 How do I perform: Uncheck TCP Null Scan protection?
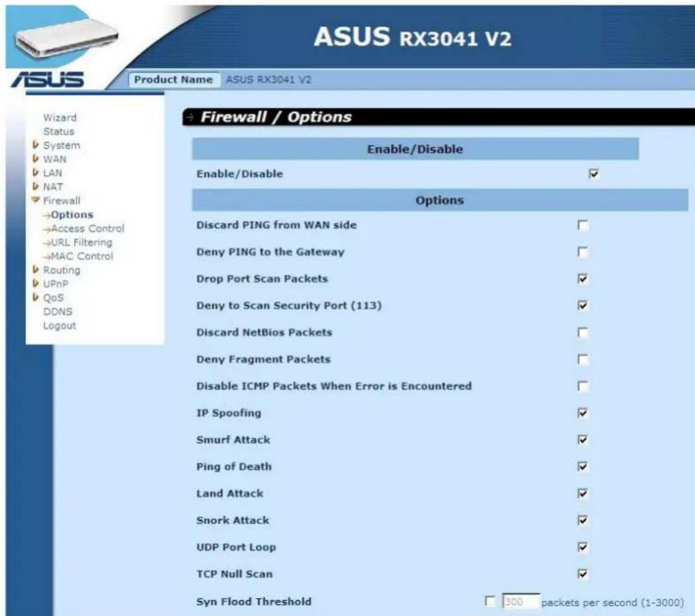tap(583, 574)
